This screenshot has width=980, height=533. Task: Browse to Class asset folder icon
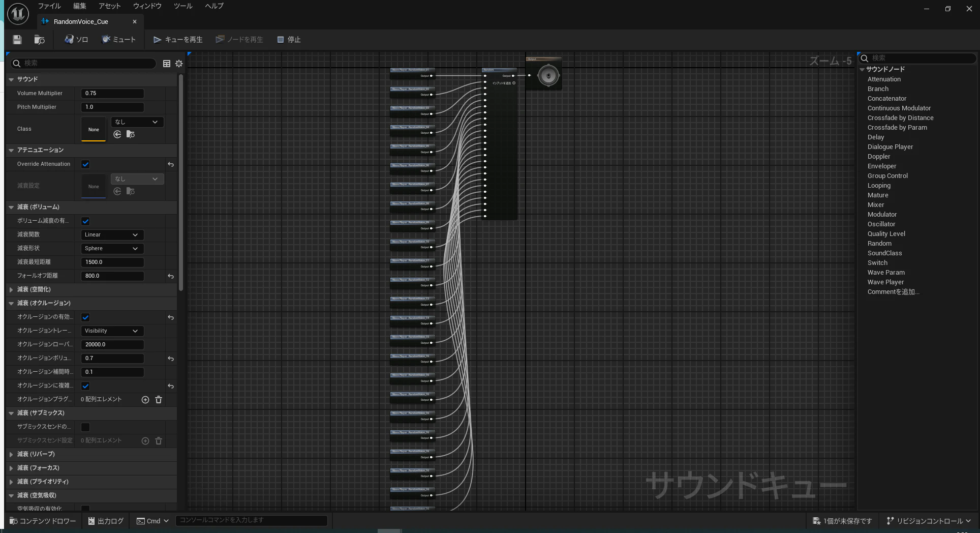(x=131, y=134)
